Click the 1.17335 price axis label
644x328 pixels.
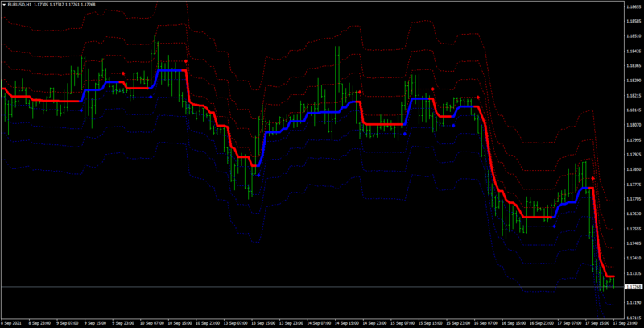point(634,273)
